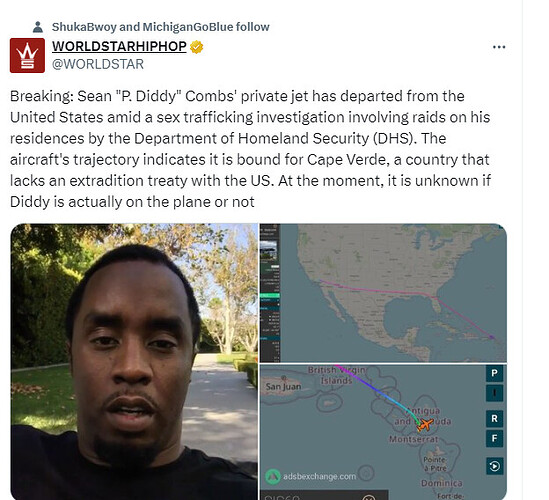Click the F button on the map
Viewport: 549px width, 500px height.
tap(494, 438)
